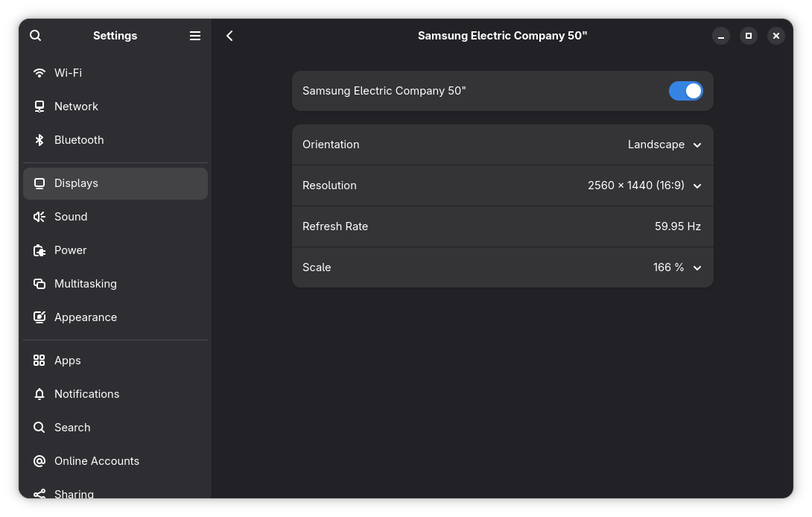Click the Displays screen icon
812x517 pixels.
39,183
